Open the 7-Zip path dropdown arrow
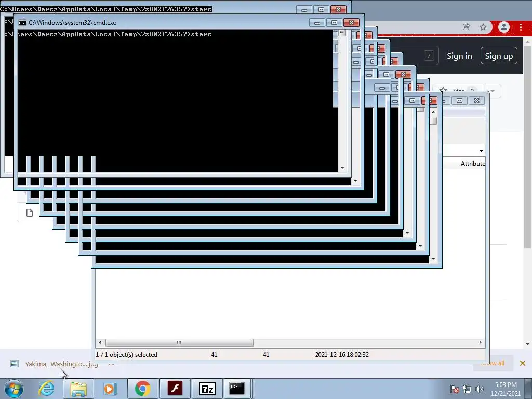 pos(481,150)
